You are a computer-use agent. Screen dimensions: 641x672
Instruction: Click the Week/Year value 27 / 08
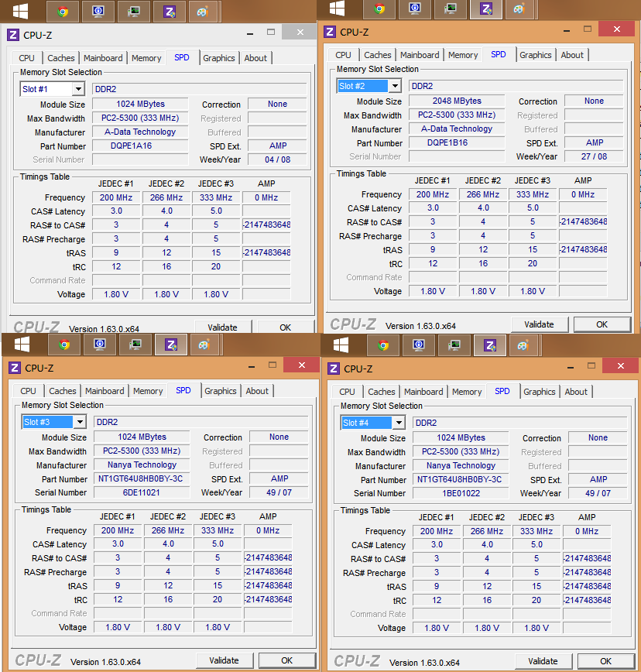click(594, 156)
